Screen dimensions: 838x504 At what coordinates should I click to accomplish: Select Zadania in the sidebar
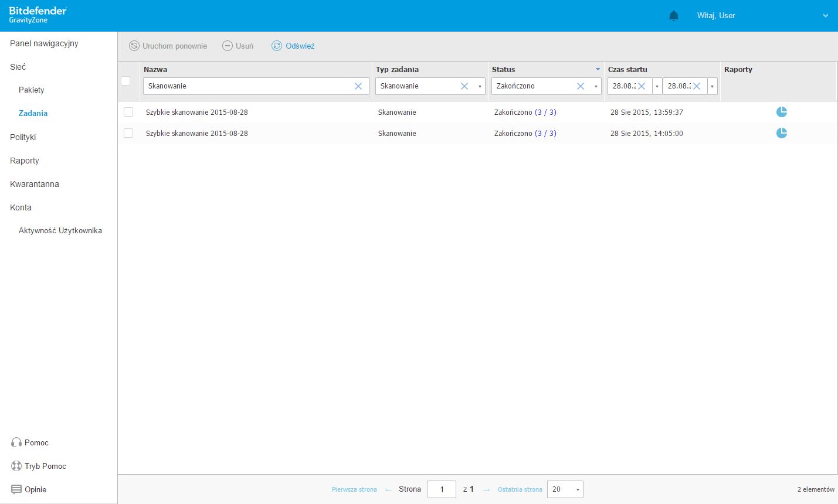pos(33,113)
